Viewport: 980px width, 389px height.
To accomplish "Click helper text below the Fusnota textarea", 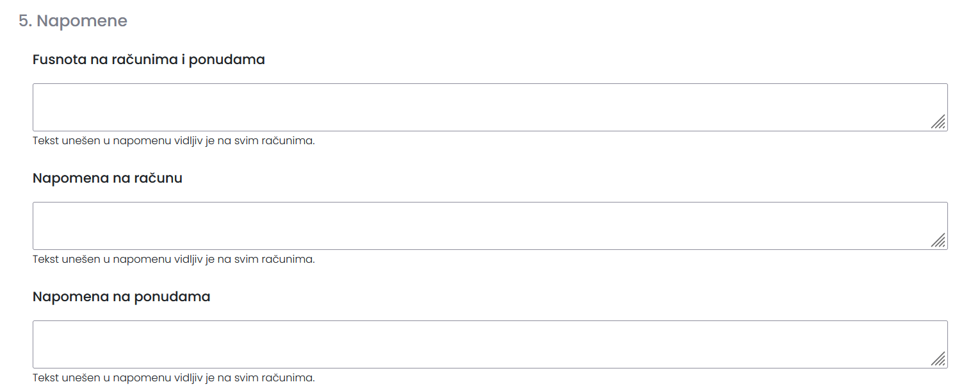I will [174, 141].
